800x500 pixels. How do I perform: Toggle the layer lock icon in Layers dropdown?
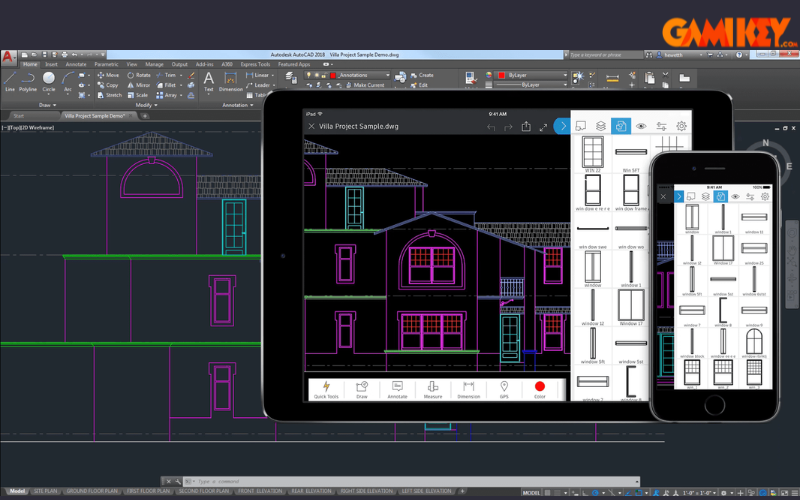323,75
